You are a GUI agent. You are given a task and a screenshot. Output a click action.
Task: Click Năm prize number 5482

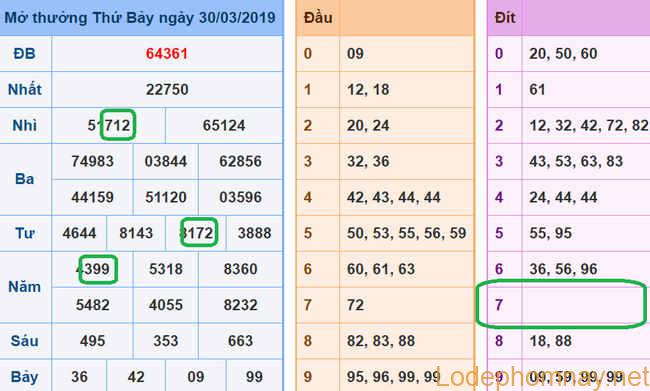(92, 305)
